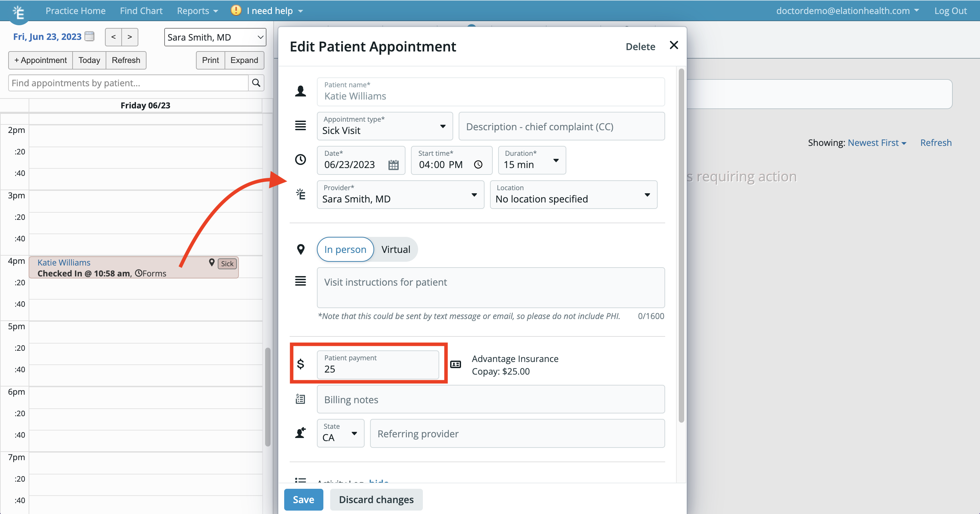The height and width of the screenshot is (514, 980).
Task: Open the calendar icon next to Fri, Jun 23
Action: point(89,36)
